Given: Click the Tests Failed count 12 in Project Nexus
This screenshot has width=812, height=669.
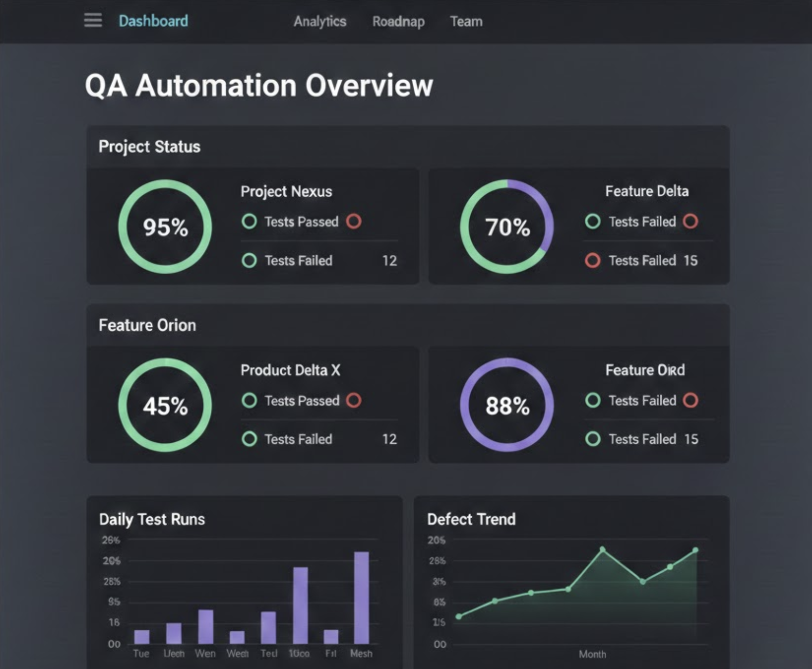Looking at the screenshot, I should (390, 261).
